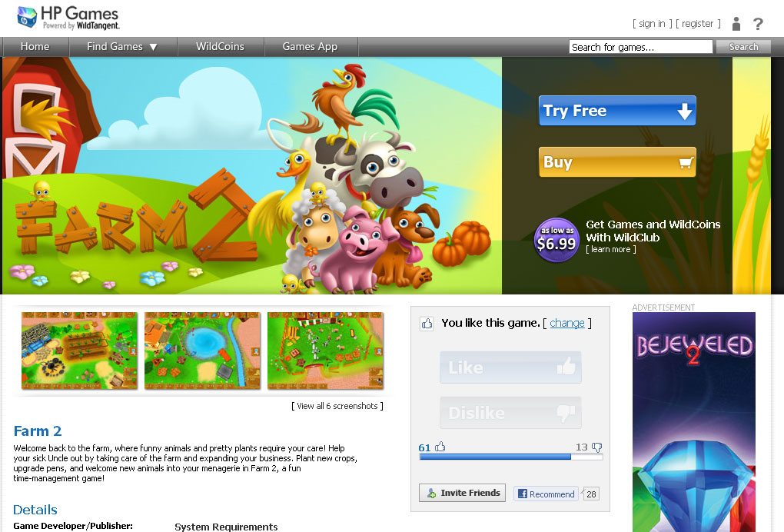Click the register link
784x532 pixels.
pos(698,24)
